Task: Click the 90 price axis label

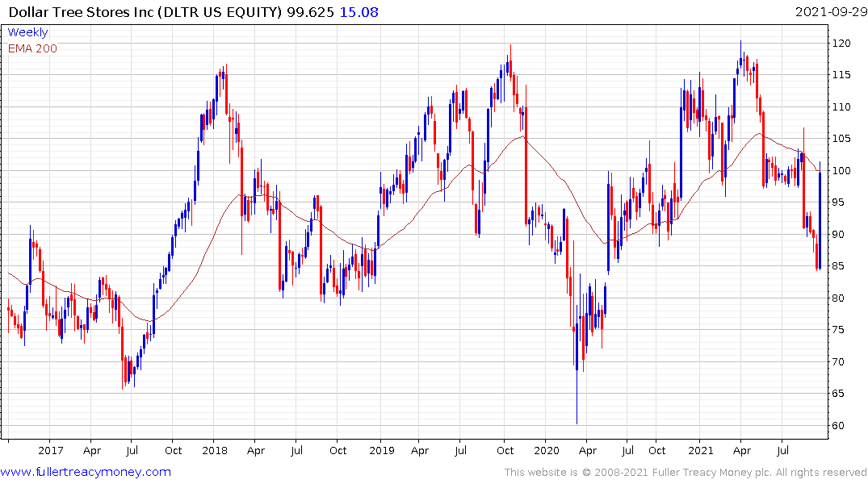Action: 839,235
